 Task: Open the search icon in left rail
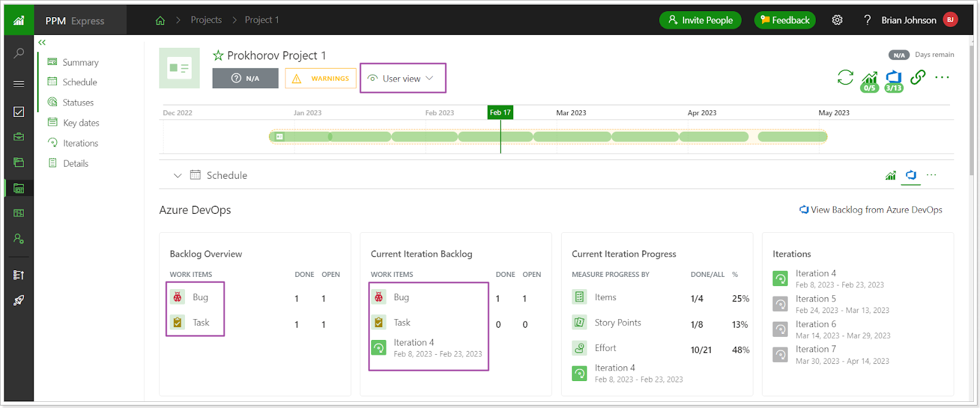coord(19,53)
